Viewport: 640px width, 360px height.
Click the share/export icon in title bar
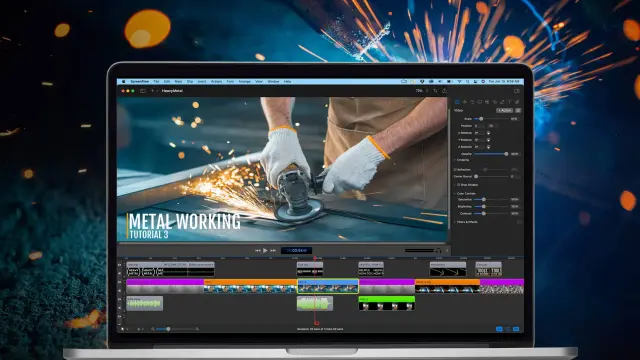point(444,91)
